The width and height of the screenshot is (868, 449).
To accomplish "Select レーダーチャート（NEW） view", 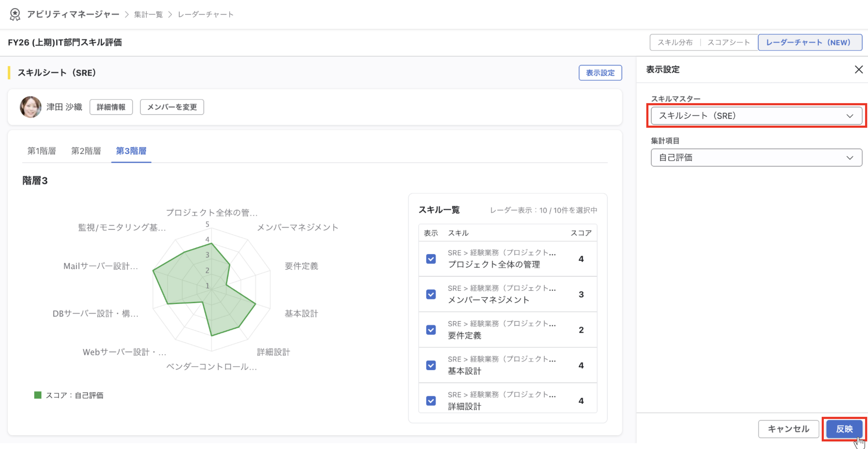I will (x=810, y=42).
